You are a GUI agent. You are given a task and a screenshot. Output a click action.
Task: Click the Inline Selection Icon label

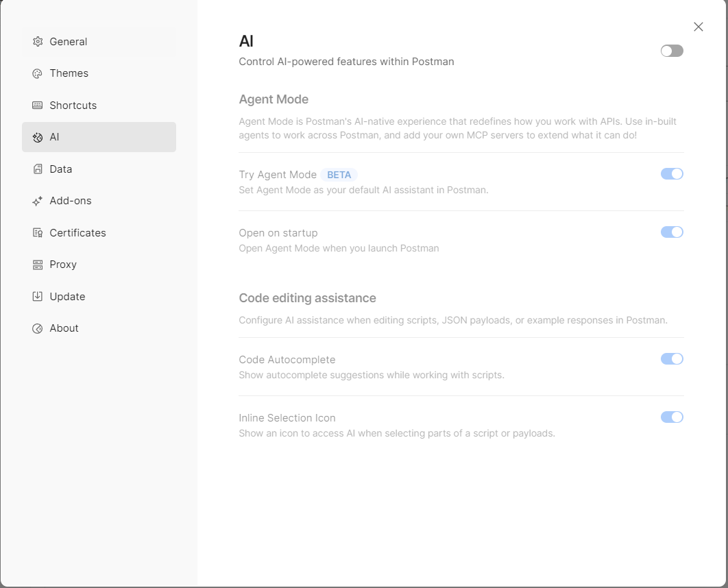[287, 417]
